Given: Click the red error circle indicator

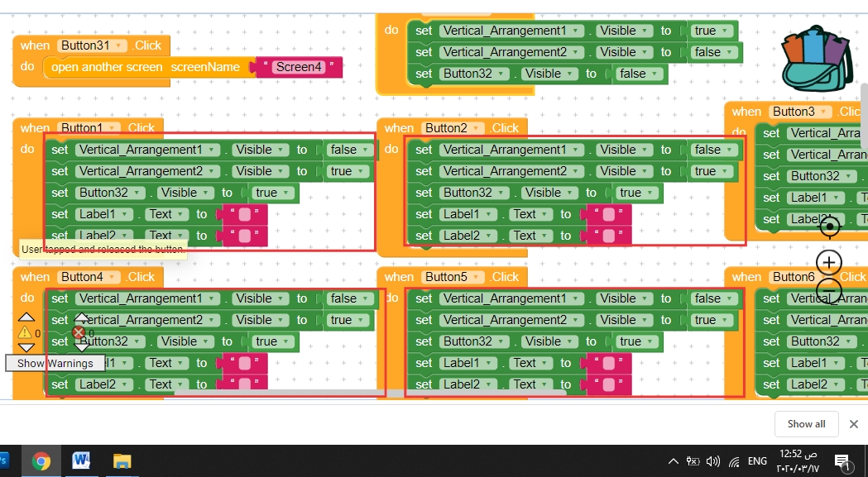Looking at the screenshot, I should [x=79, y=332].
